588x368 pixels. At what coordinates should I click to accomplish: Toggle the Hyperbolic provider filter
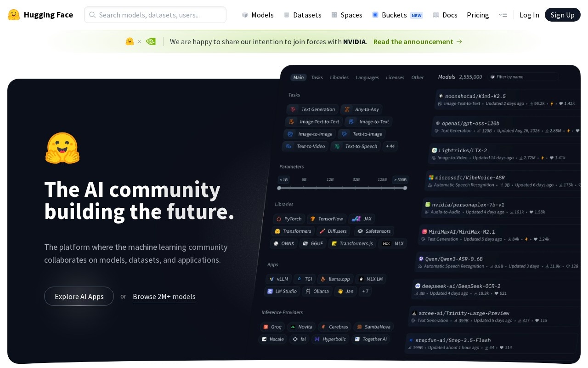330,339
